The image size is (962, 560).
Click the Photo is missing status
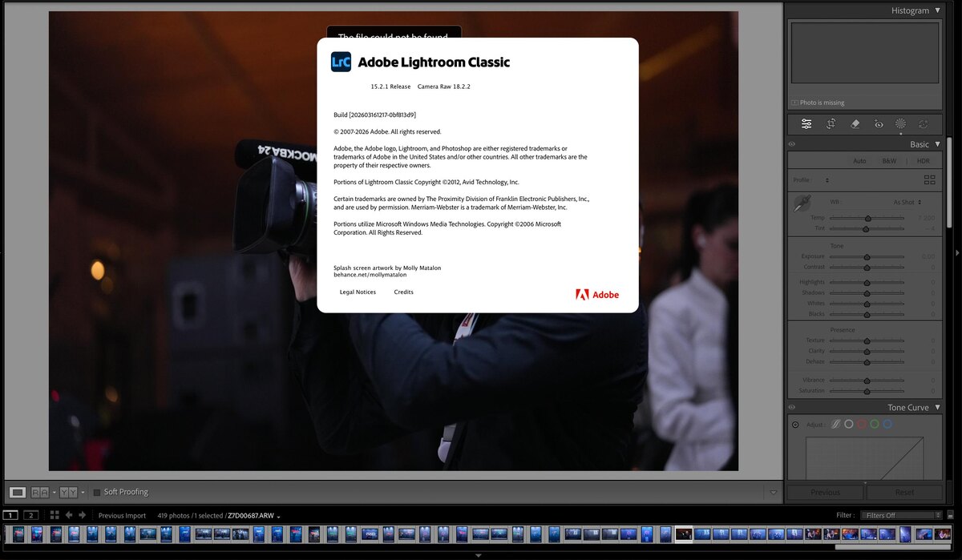click(822, 103)
